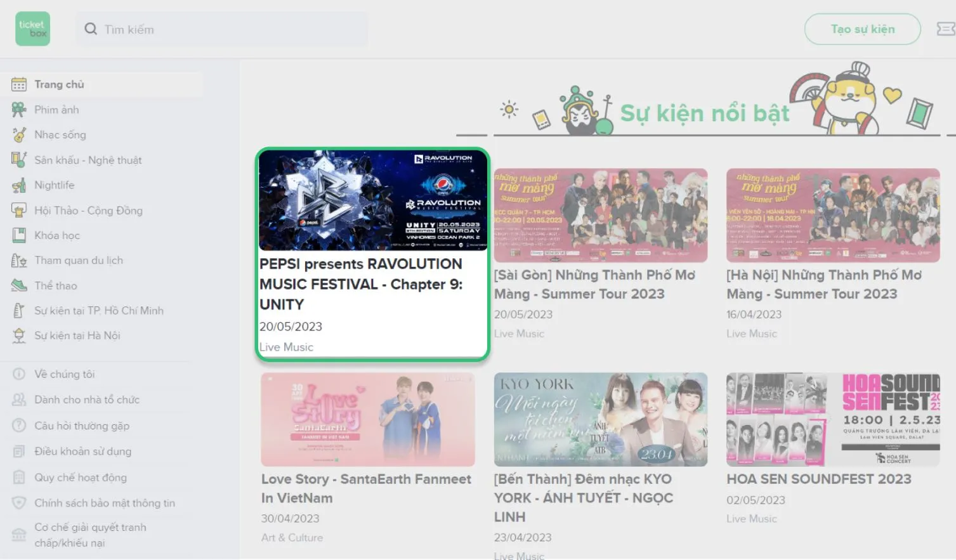Viewport: 956px width, 560px height.
Task: Open Sự kiện tại Hà Nội
Action: point(77,335)
